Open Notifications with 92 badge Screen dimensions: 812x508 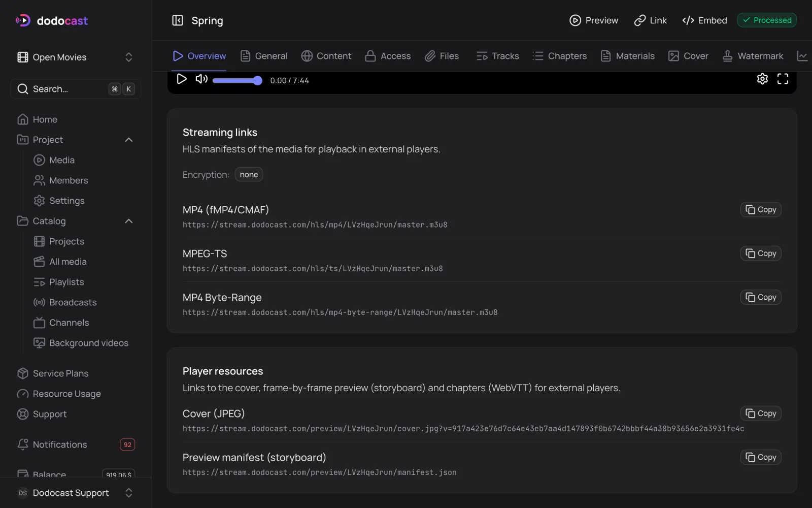tap(76, 444)
